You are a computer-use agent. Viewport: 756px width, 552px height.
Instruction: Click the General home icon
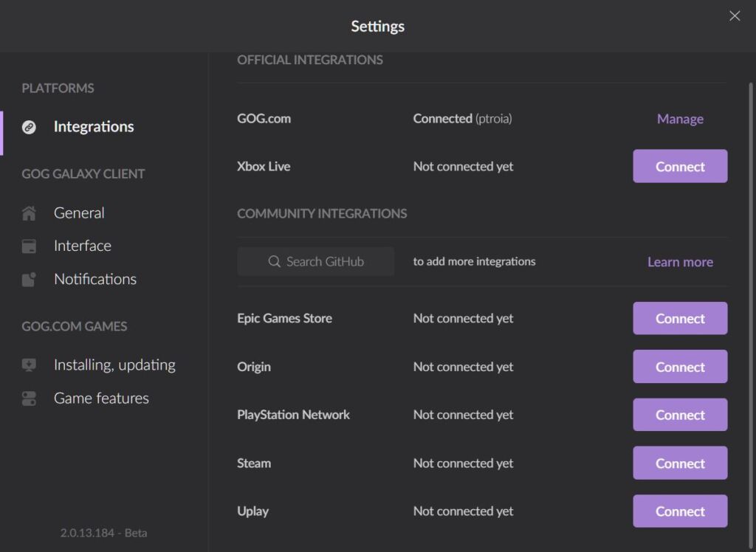[x=29, y=213]
